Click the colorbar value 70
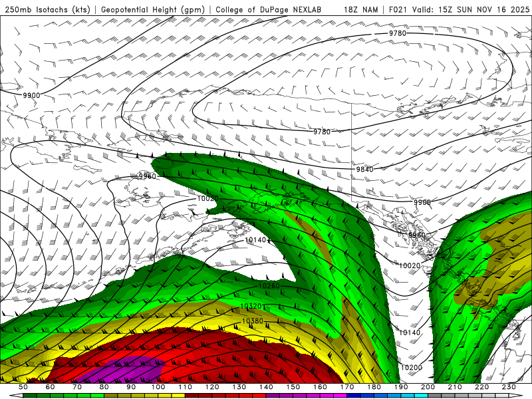 tap(77, 387)
